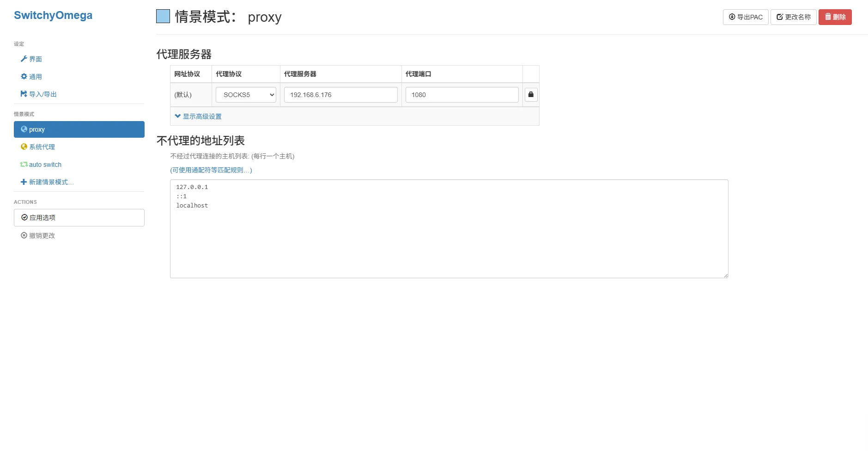The height and width of the screenshot is (458, 868).
Task: Open the SOCKS5 proxy protocol dropdown
Action: tap(246, 95)
